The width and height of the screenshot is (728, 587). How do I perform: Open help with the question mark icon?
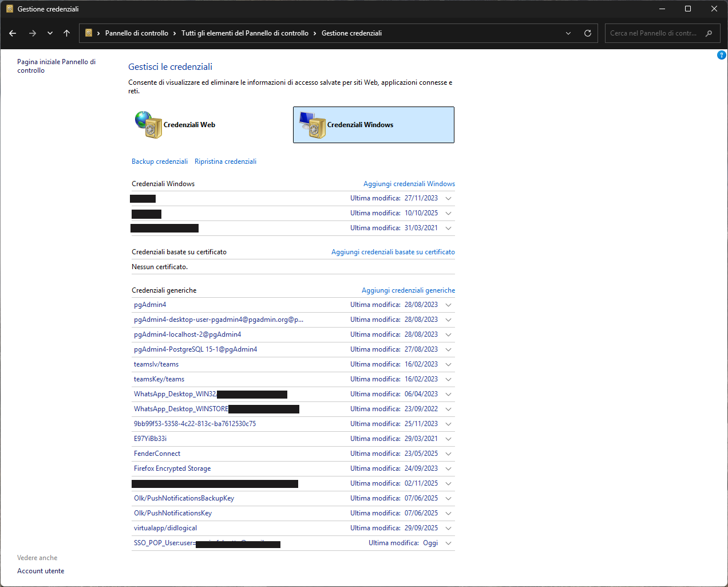[722, 55]
